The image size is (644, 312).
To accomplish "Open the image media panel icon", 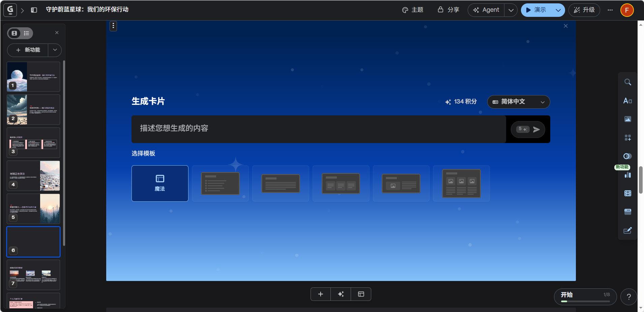I will coord(627,119).
